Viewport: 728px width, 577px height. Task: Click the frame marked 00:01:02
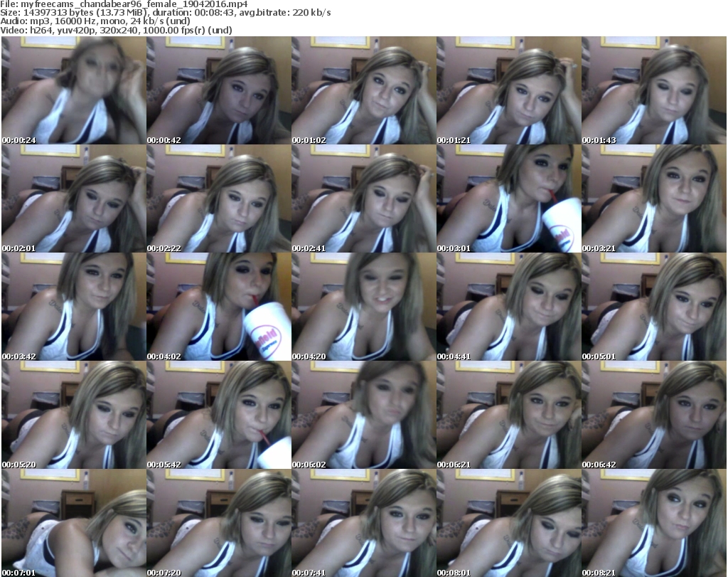(x=364, y=90)
